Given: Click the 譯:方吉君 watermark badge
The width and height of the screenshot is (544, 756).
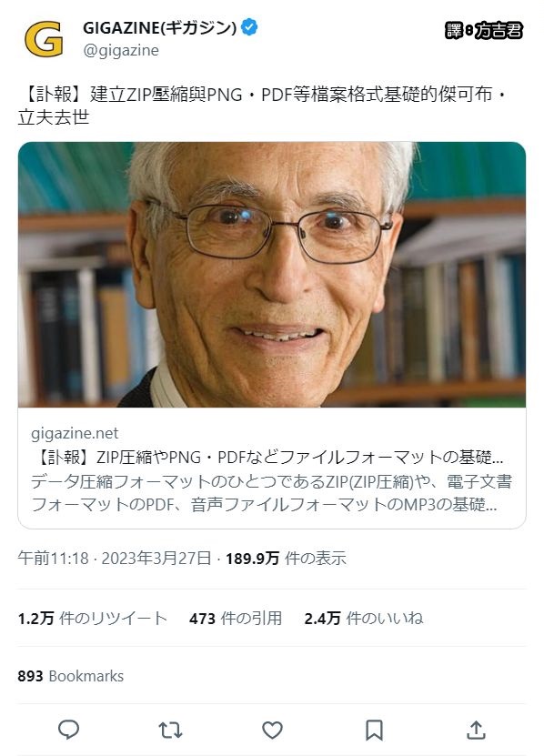Looking at the screenshot, I should coord(484,31).
